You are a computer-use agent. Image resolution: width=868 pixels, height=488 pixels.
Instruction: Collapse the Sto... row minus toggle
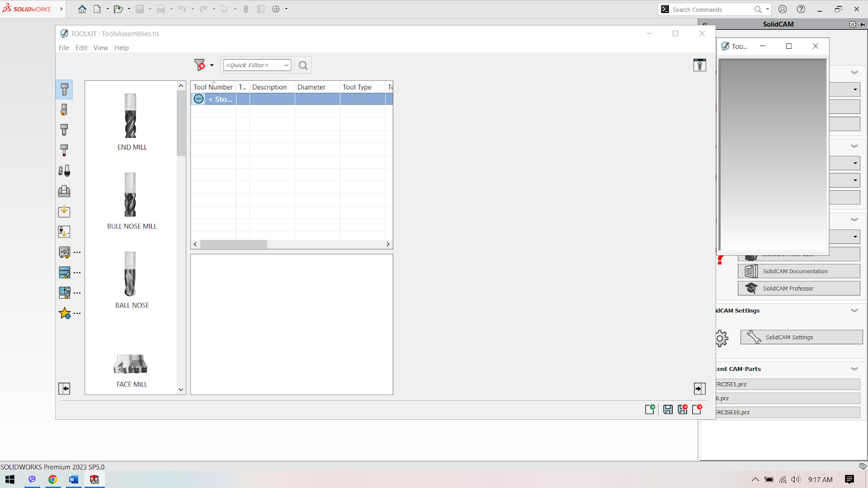[199, 99]
